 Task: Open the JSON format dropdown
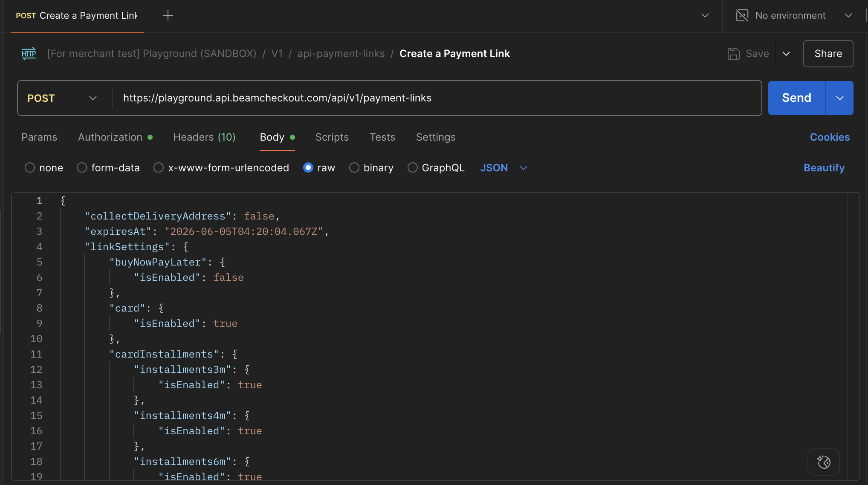(x=504, y=168)
